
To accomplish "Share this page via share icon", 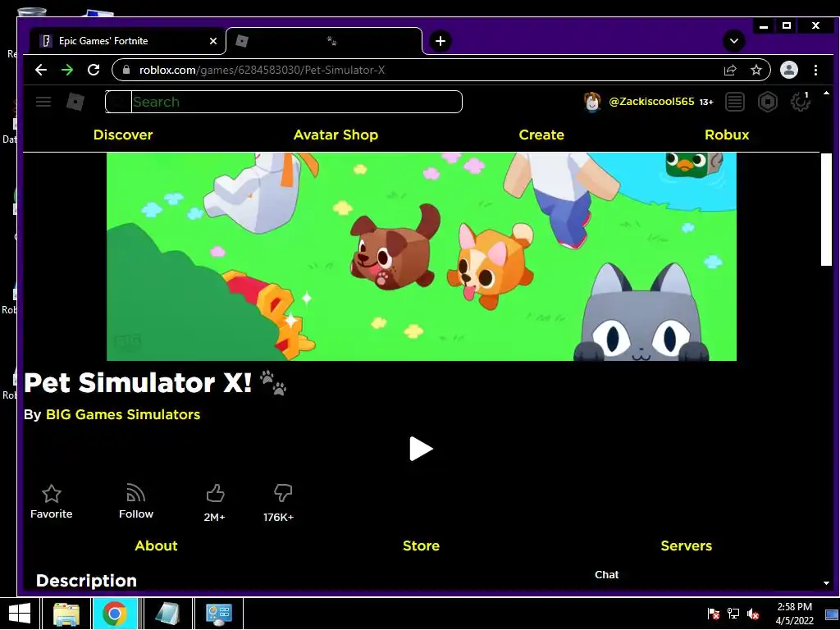I will [x=730, y=71].
